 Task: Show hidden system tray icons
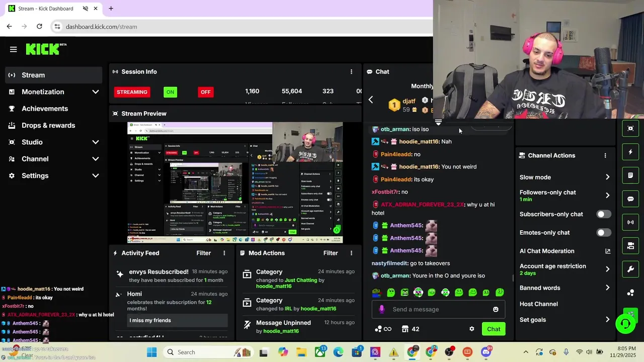(x=526, y=352)
